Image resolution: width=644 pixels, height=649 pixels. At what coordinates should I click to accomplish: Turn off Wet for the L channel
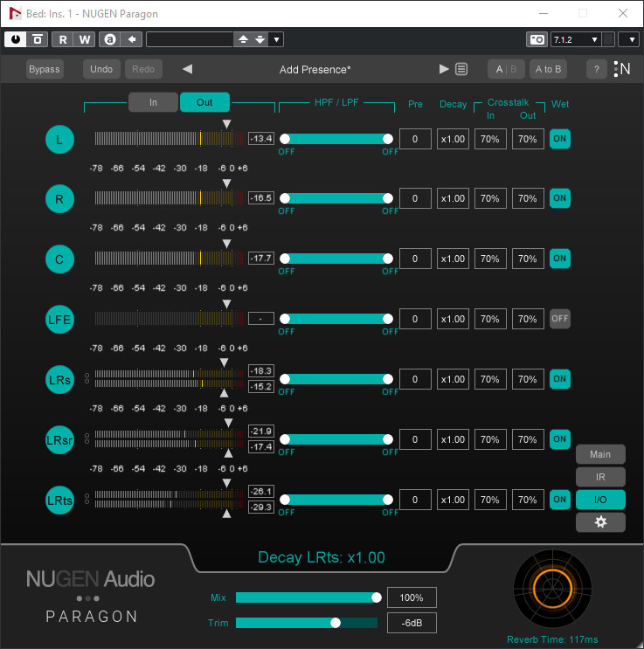tap(560, 139)
